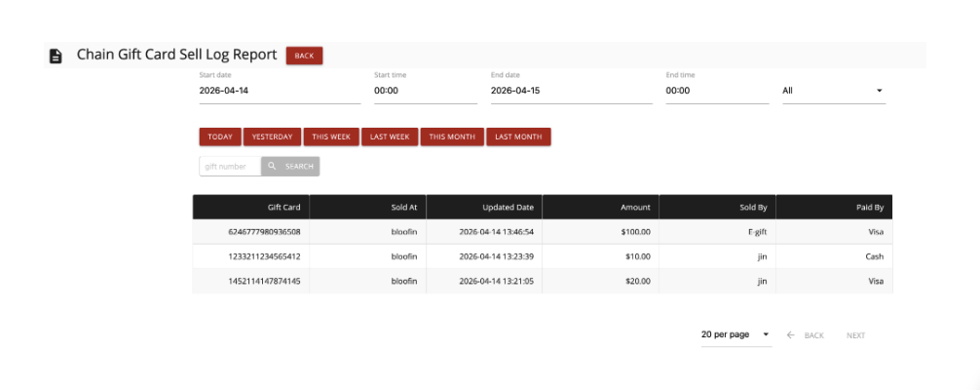
Task: Filter by THIS WEEK
Action: tap(331, 136)
